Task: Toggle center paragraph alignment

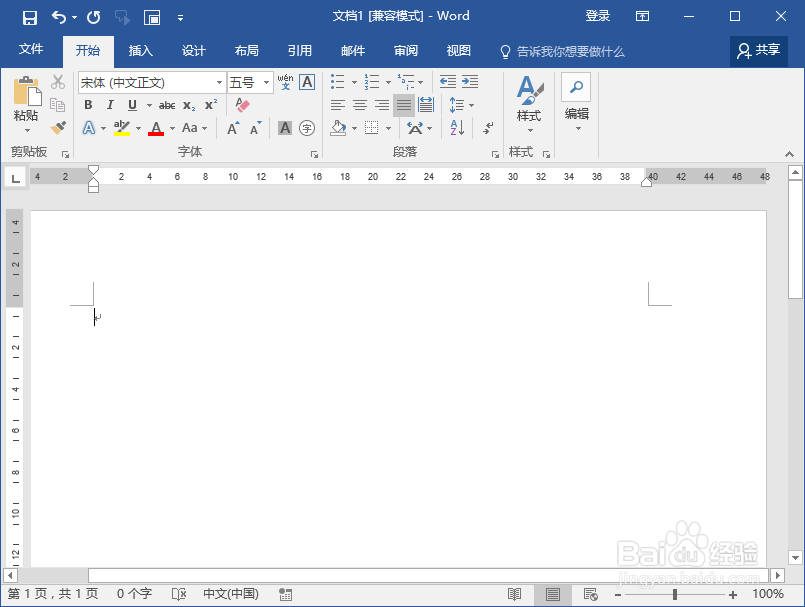Action: coord(360,104)
